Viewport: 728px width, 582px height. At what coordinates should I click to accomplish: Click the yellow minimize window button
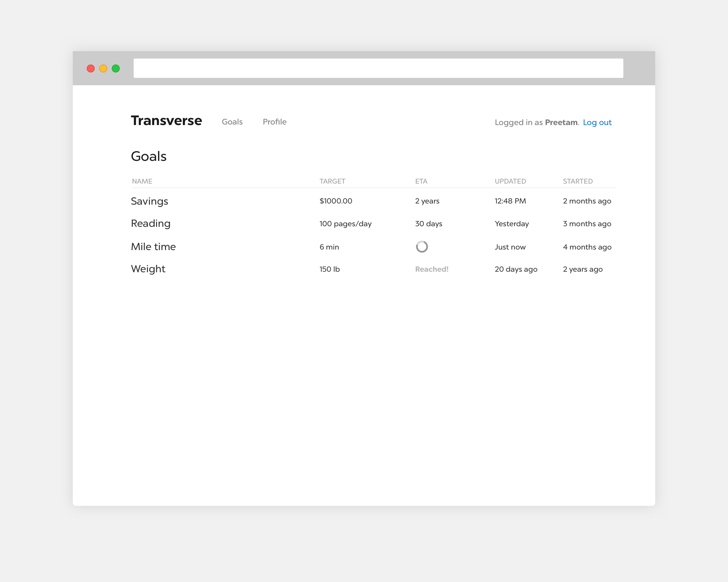[x=103, y=68]
